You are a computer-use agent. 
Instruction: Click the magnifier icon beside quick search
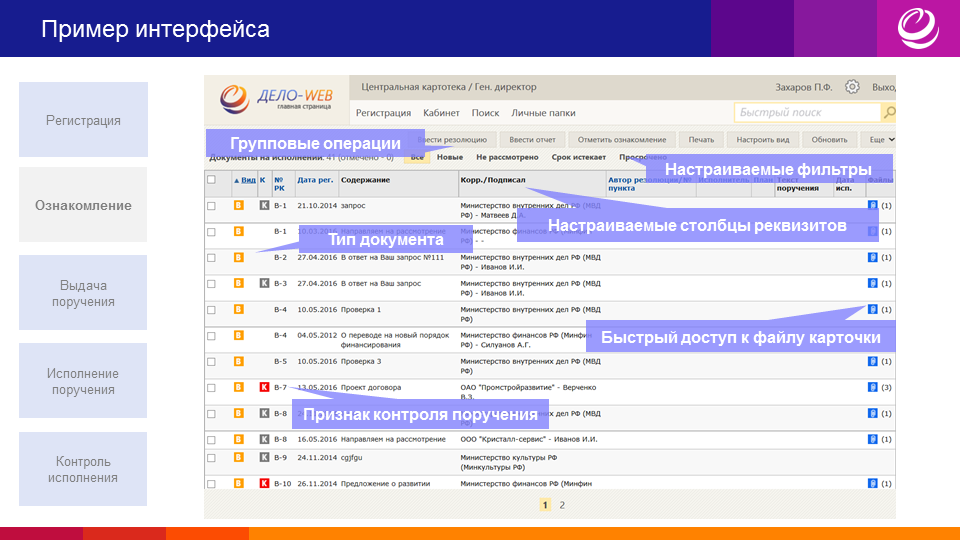tap(889, 112)
